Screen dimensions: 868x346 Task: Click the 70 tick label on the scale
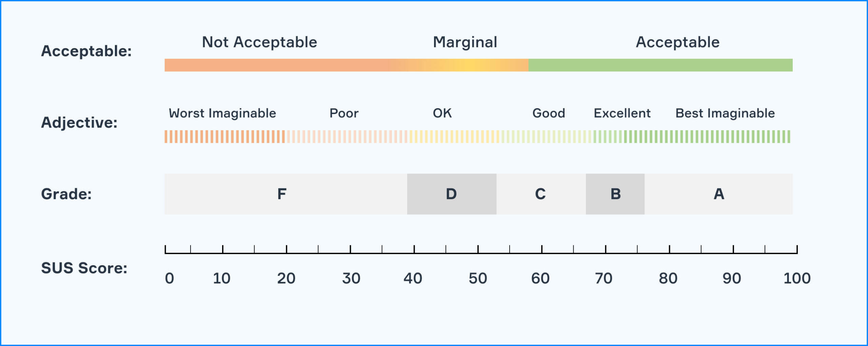point(604,278)
